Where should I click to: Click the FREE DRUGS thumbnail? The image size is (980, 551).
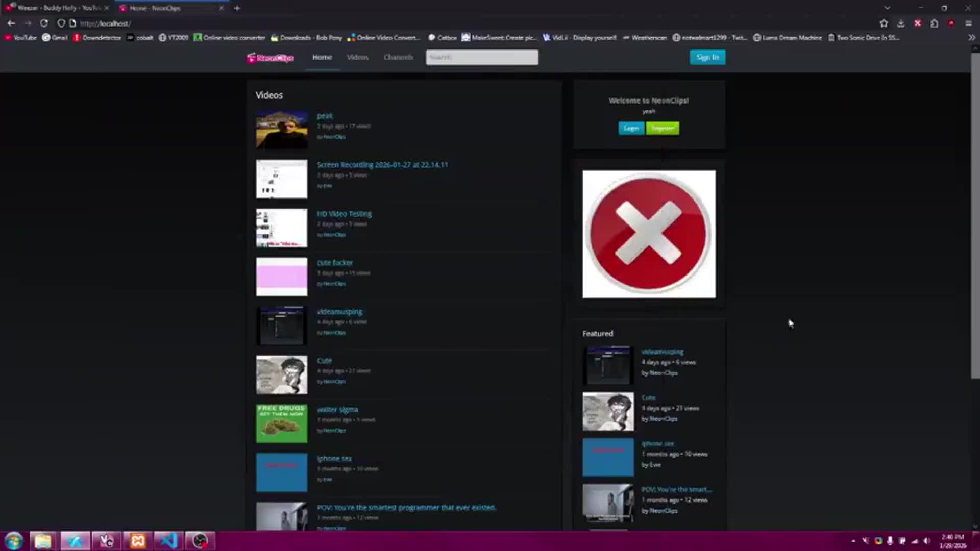tap(282, 423)
